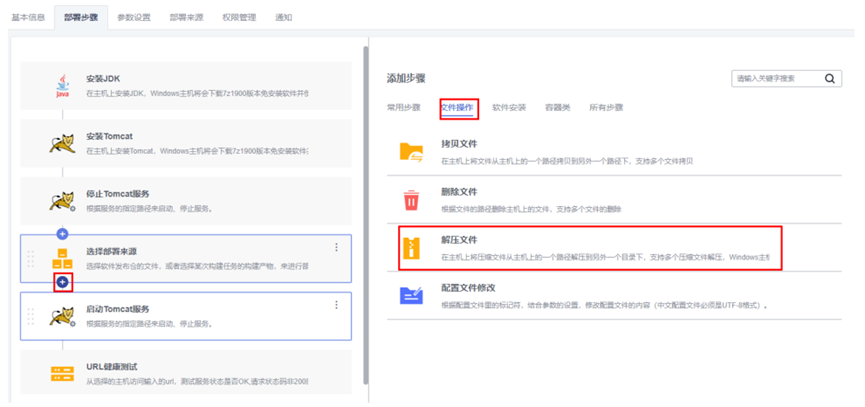Click the 删除文件 description text

(532, 209)
